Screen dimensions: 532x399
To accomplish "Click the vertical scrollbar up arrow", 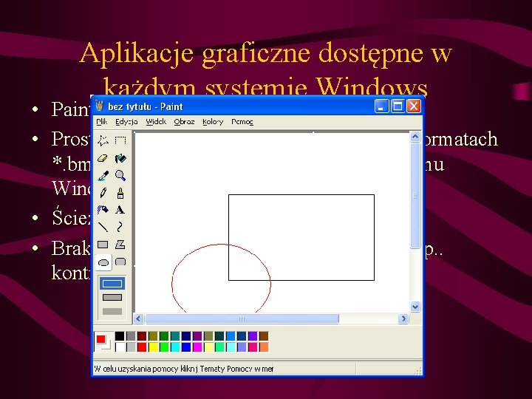I will point(415,137).
